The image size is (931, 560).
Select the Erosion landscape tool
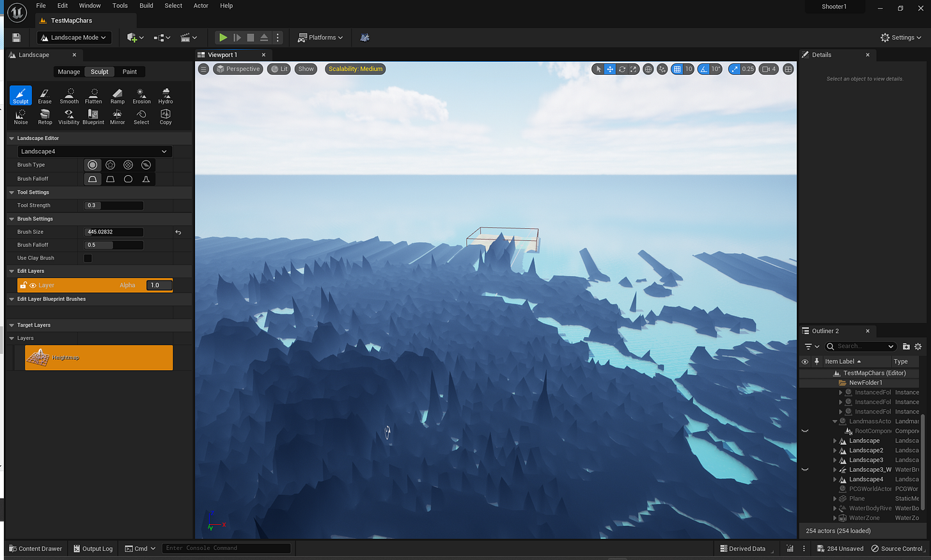pos(141,96)
